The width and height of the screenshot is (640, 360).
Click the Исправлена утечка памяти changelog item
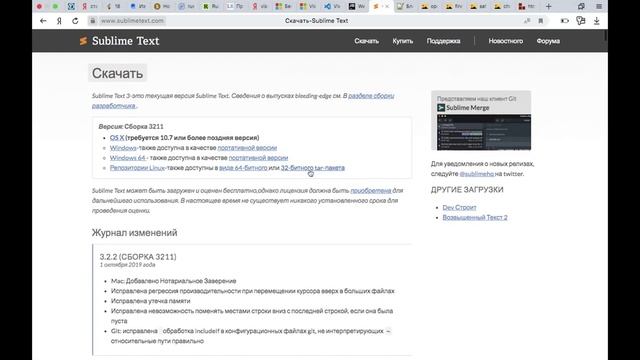151,301
